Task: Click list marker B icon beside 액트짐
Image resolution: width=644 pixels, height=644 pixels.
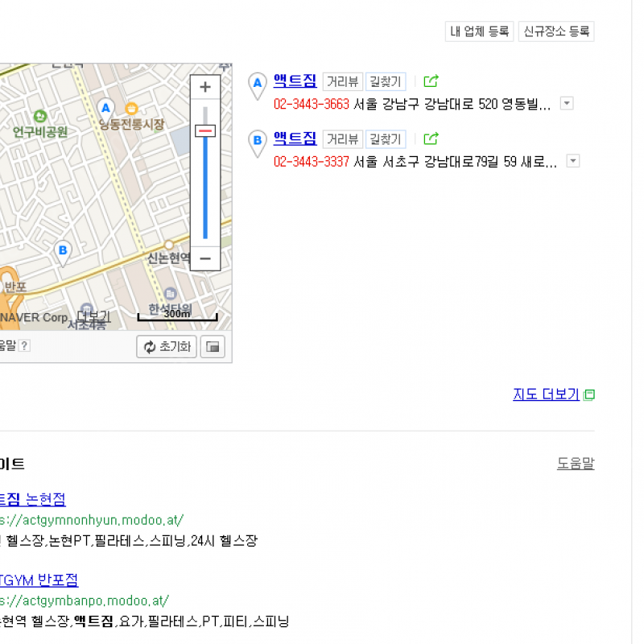Action: pyautogui.click(x=258, y=143)
